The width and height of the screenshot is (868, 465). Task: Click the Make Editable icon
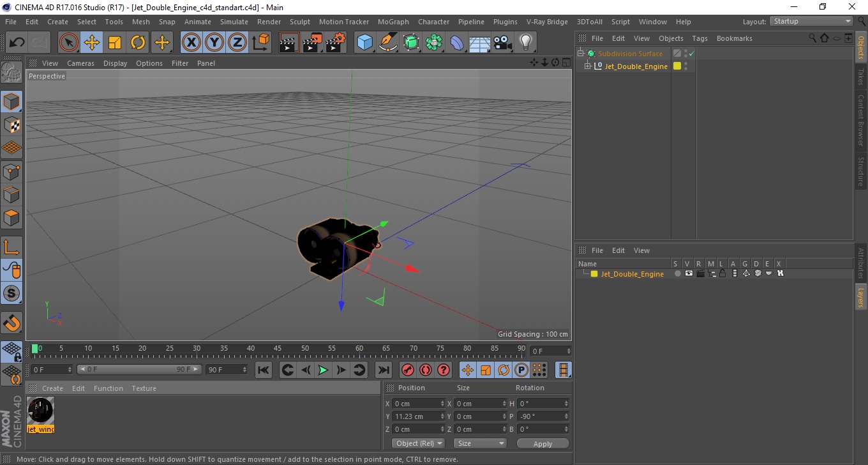click(x=11, y=73)
